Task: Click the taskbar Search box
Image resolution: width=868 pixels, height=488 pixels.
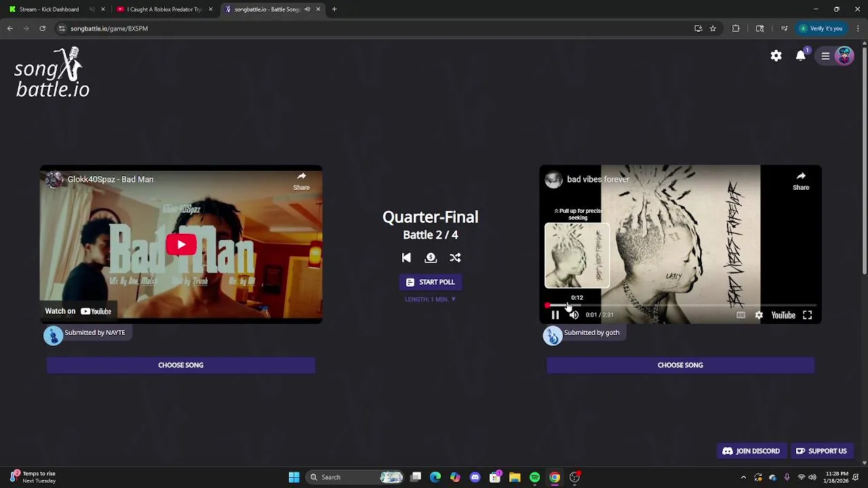Action: tap(356, 477)
